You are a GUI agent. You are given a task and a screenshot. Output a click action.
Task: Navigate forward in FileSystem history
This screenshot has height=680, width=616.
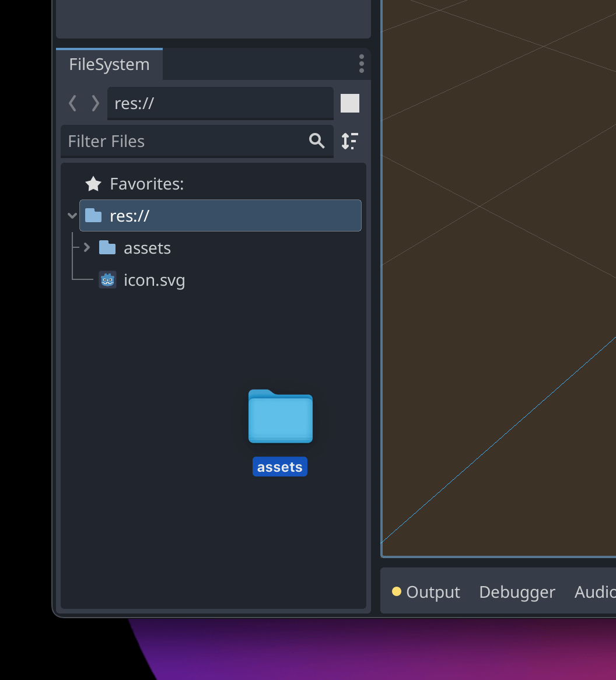click(x=95, y=103)
